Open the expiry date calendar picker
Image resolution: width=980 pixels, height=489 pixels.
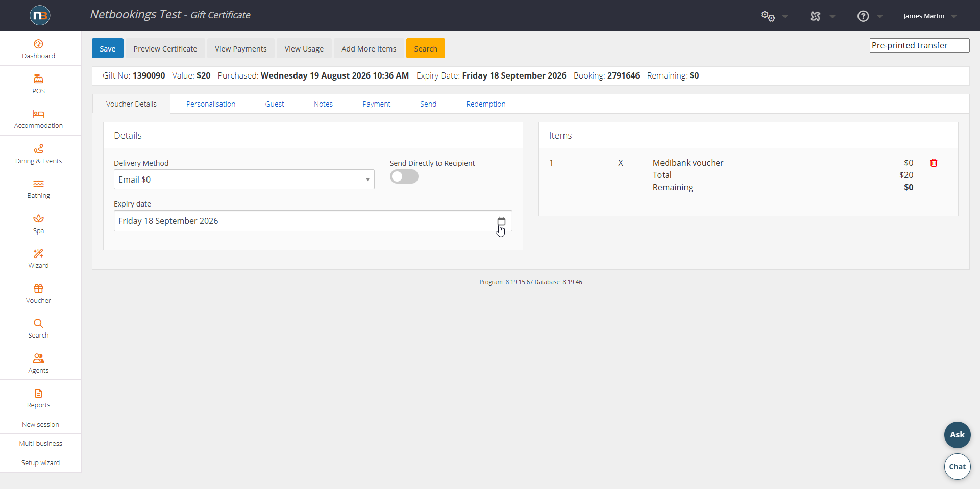pyautogui.click(x=501, y=221)
